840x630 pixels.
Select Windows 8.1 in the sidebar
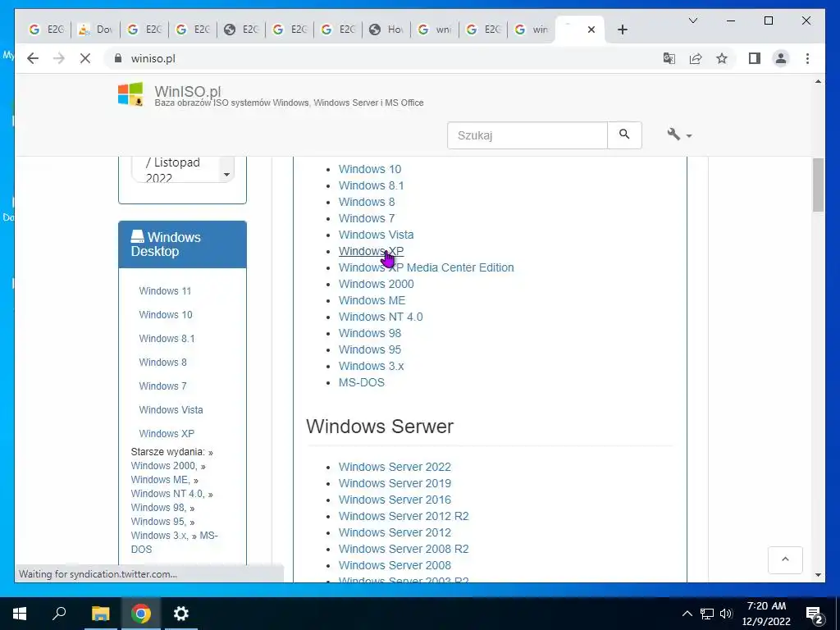coord(167,339)
